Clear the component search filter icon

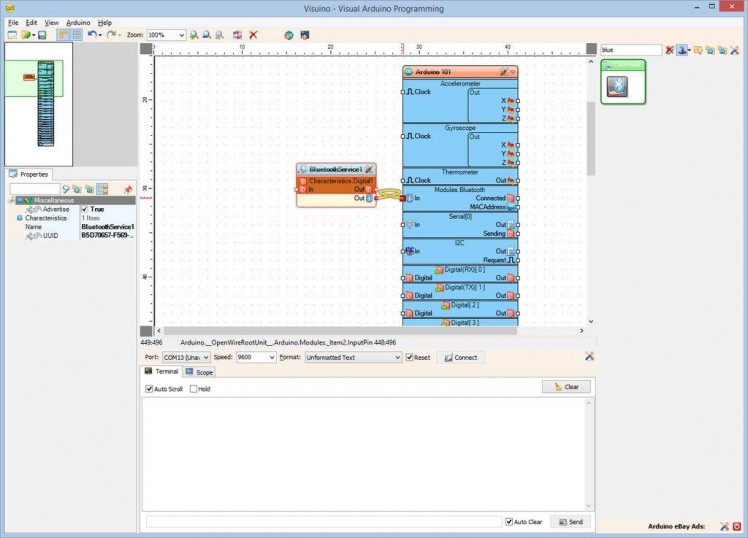coord(670,49)
